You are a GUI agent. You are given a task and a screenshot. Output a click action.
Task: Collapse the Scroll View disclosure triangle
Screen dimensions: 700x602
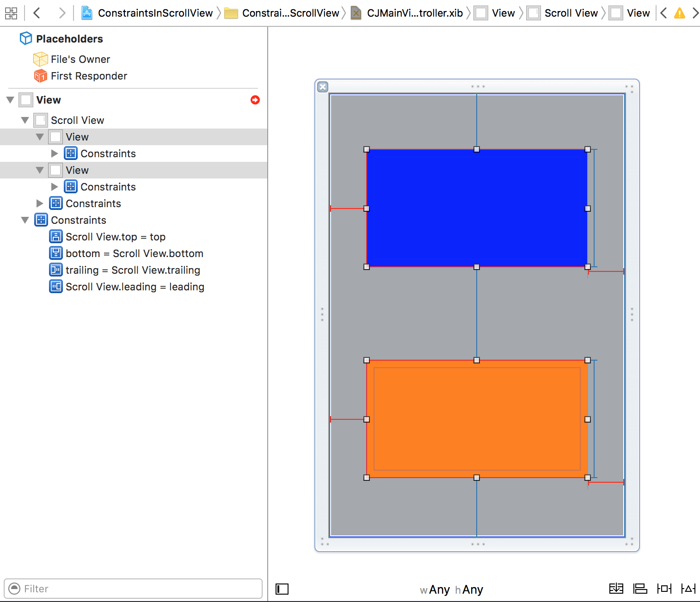pos(25,120)
